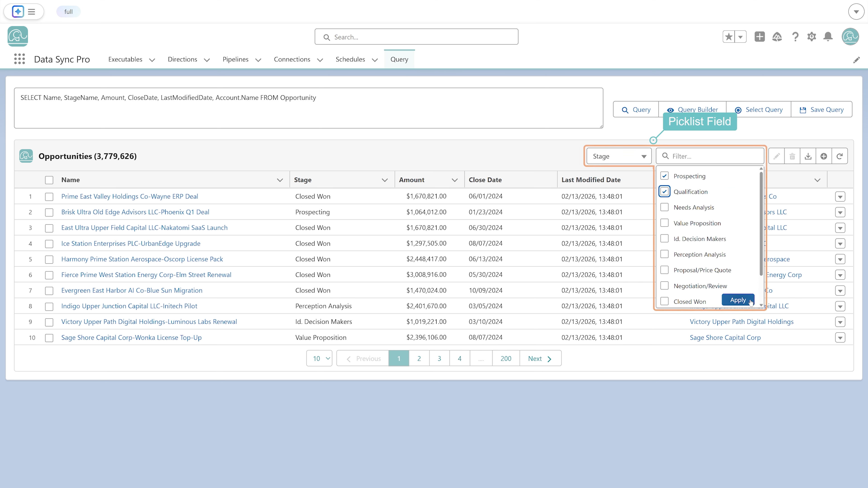Uncheck the Prospecting stage option
Image resolution: width=868 pixels, height=488 pixels.
click(x=664, y=176)
